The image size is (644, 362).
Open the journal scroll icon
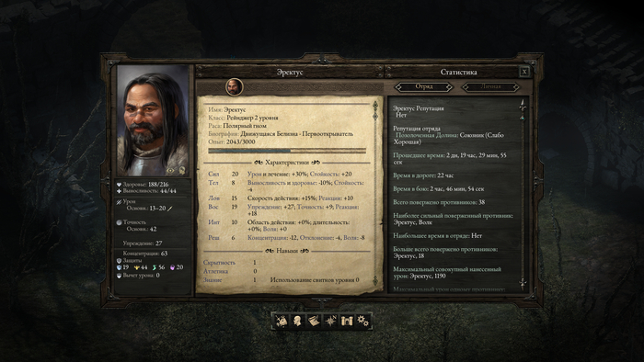point(314,321)
